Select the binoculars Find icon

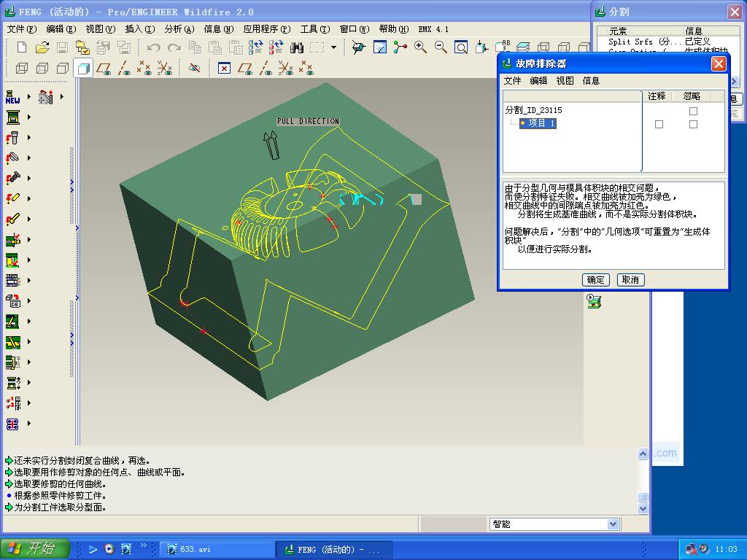coord(296,47)
